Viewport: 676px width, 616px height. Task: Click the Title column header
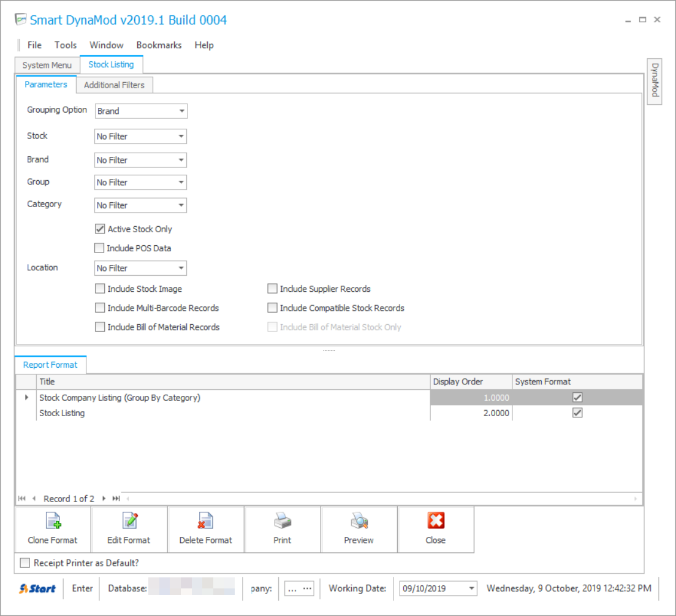coord(234,382)
